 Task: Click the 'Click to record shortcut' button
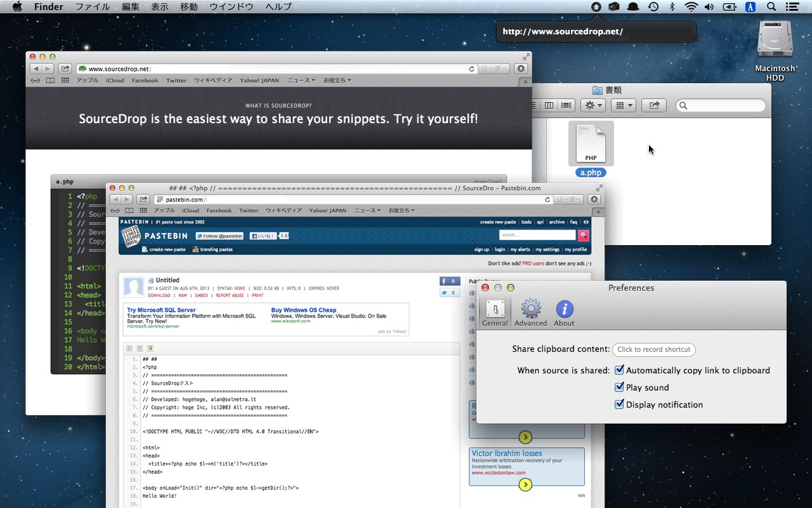pos(654,349)
